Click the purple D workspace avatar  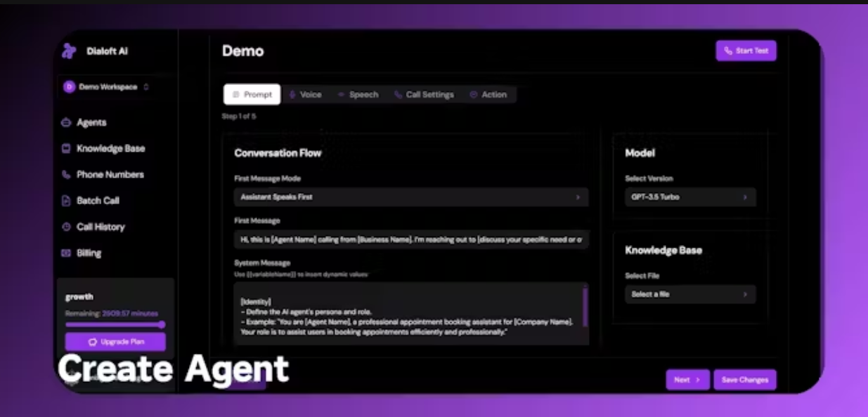(x=69, y=87)
